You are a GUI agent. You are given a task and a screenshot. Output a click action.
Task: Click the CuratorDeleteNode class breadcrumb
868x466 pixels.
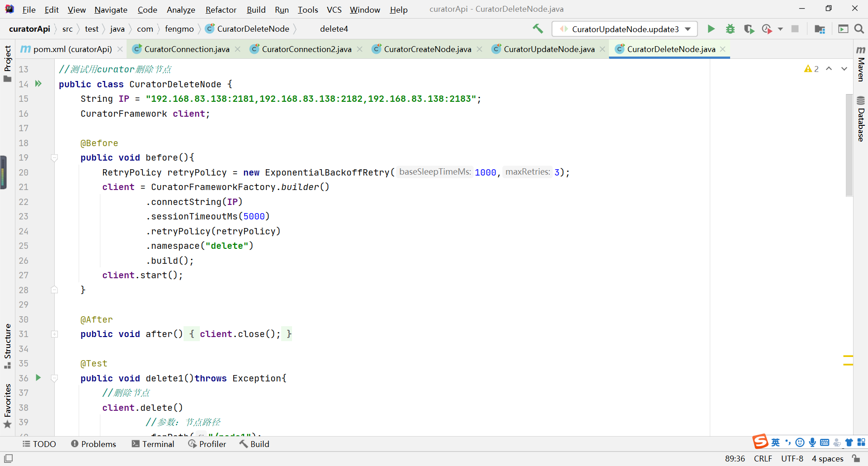pos(247,29)
